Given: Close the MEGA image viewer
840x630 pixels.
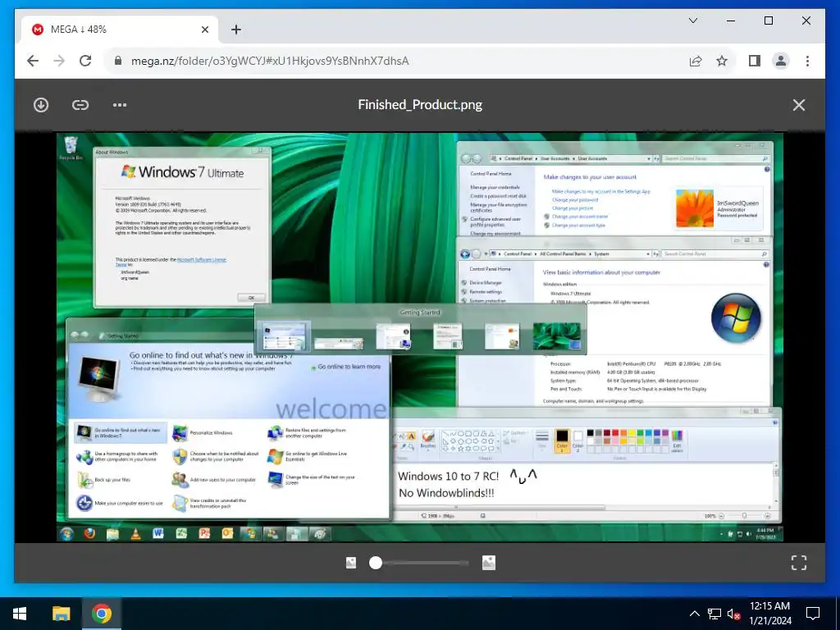Looking at the screenshot, I should (799, 105).
